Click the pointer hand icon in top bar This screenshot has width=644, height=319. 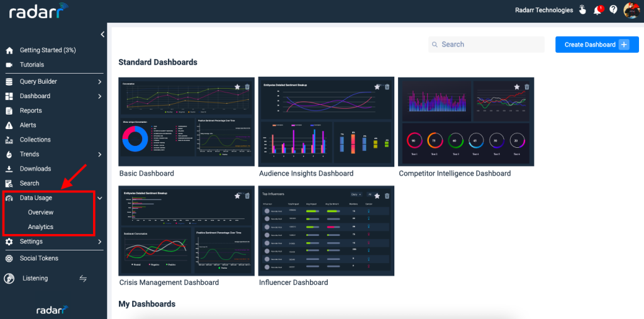pyautogui.click(x=582, y=10)
